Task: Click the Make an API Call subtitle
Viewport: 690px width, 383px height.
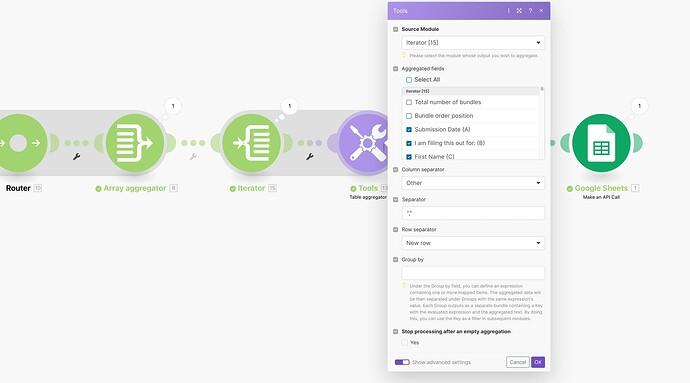Action: 601,197
